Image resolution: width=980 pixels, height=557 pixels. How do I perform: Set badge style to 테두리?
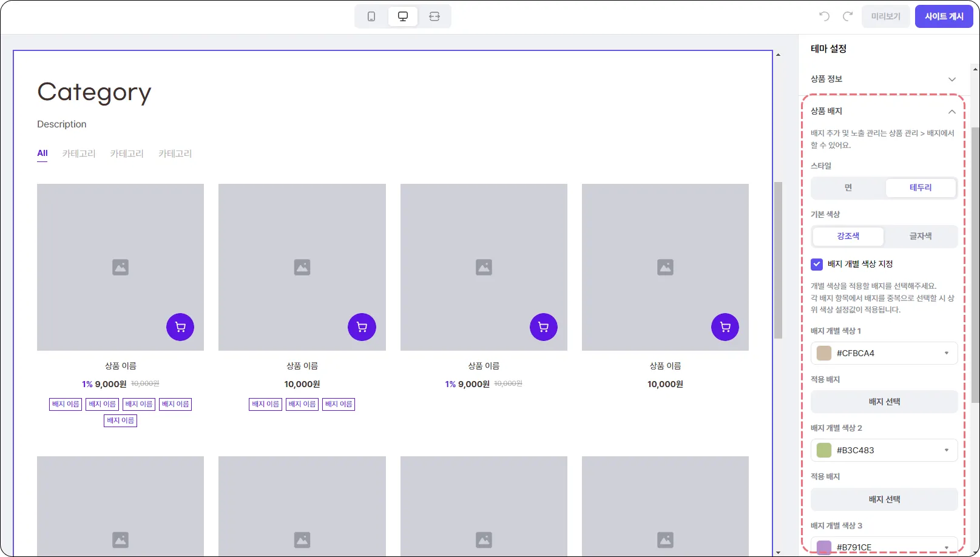(x=921, y=187)
